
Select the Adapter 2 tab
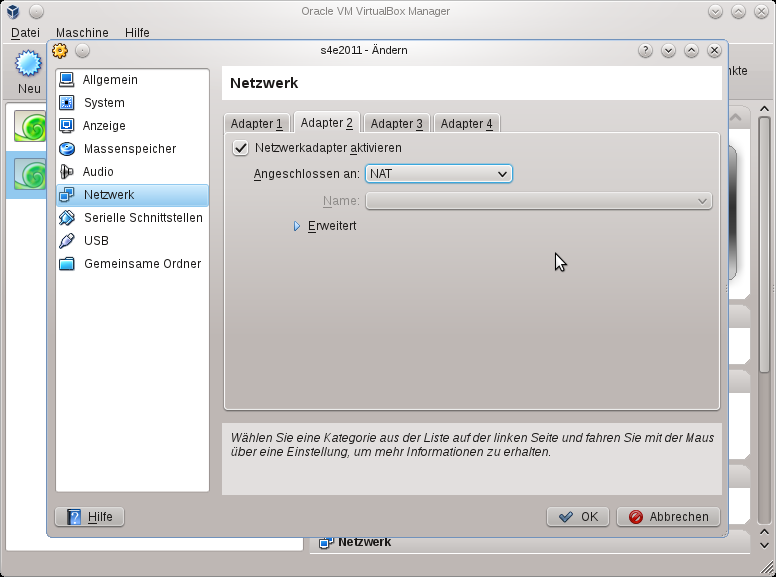327,122
